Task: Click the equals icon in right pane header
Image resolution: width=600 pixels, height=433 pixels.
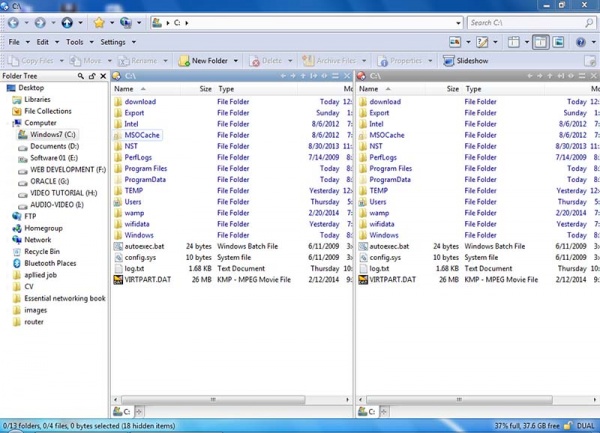Action: pyautogui.click(x=582, y=76)
